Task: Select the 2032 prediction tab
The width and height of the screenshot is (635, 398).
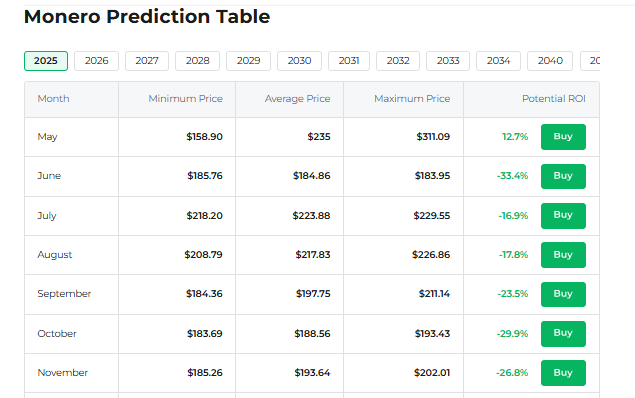Action: [398, 61]
